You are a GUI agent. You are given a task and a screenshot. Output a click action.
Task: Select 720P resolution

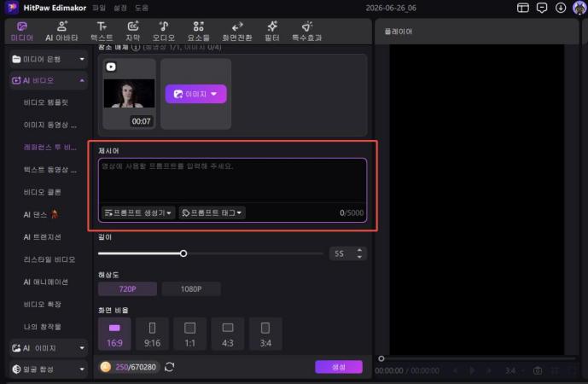[127, 288]
